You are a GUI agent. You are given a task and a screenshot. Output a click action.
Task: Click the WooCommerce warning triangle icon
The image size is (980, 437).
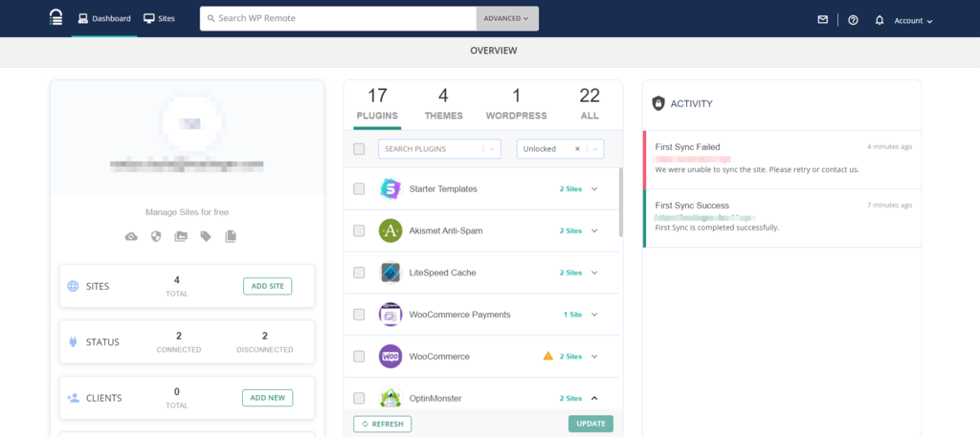coord(548,356)
